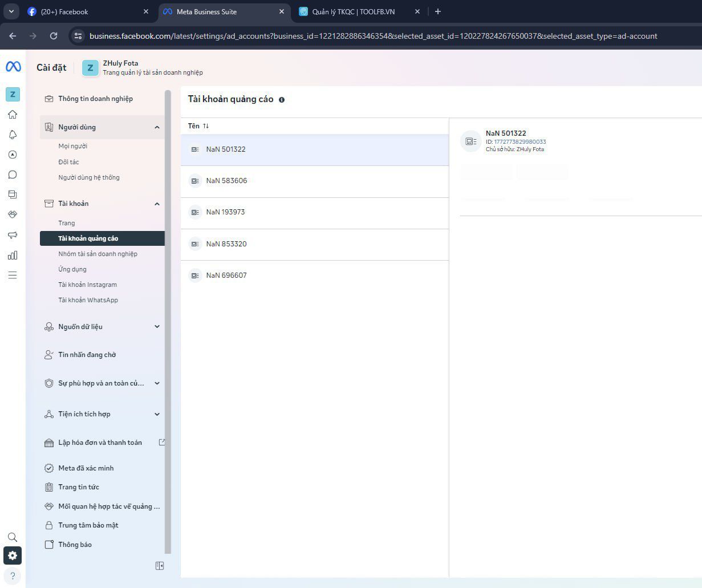Open the all tools hamburger icon
This screenshot has height=588, width=702.
pos(13,275)
